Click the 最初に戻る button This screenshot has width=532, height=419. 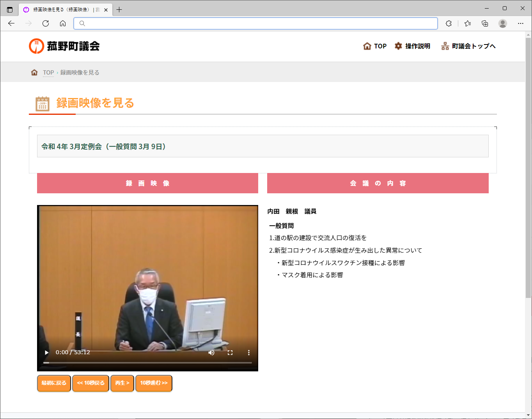[54, 383]
